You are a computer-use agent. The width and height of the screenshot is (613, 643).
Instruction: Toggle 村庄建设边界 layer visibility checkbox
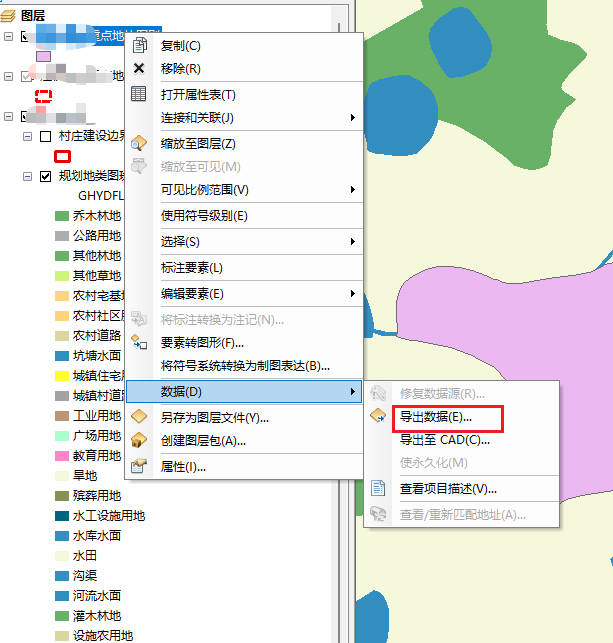(x=46, y=136)
